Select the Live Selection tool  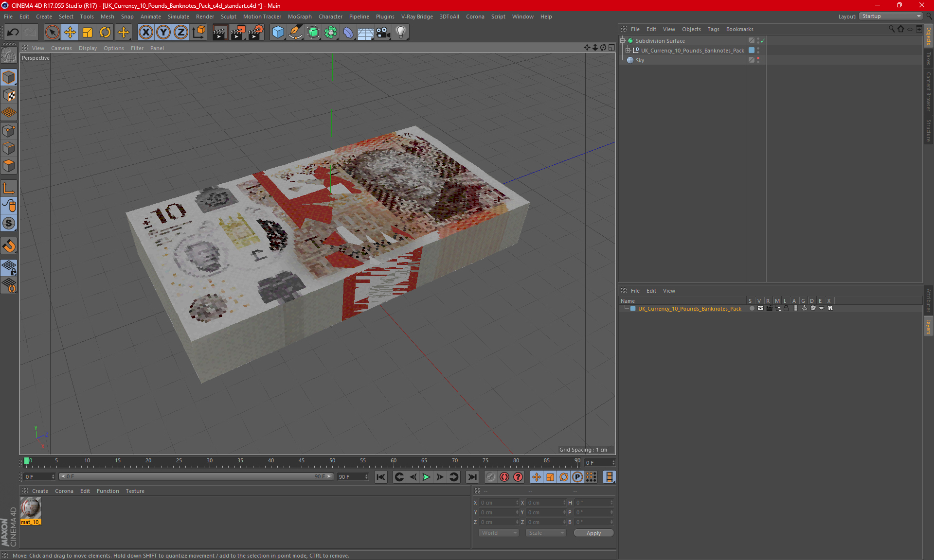coord(52,33)
